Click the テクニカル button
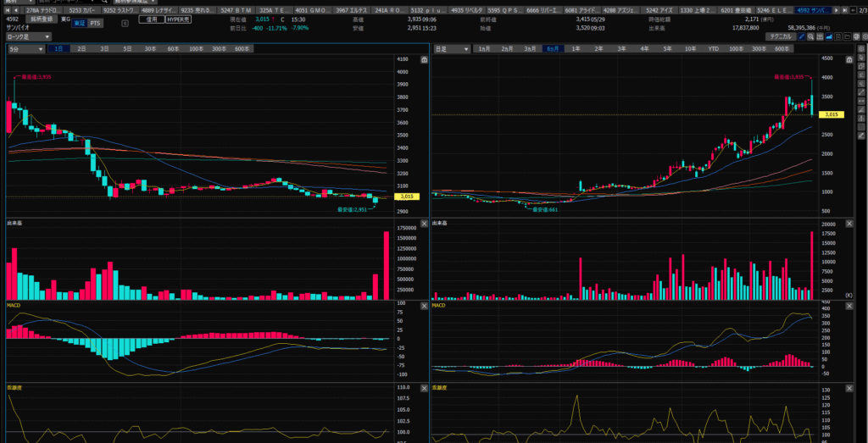 click(x=779, y=37)
